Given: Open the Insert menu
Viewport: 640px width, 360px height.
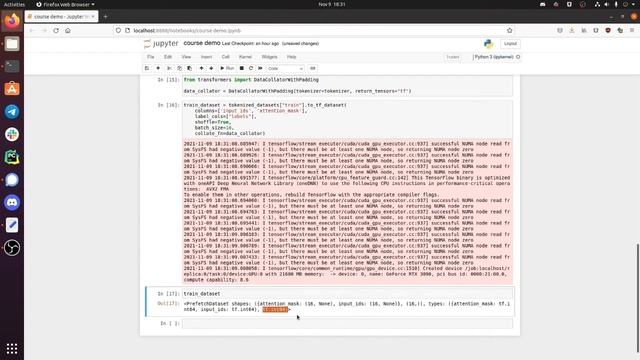Looking at the screenshot, I should [x=207, y=57].
